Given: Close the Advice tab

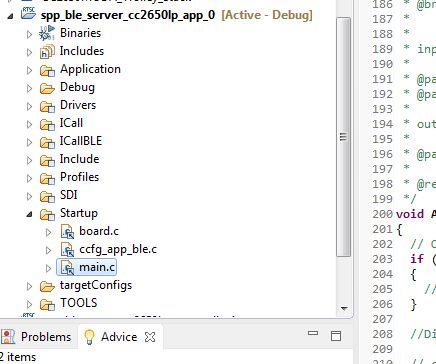Looking at the screenshot, I should click(150, 337).
